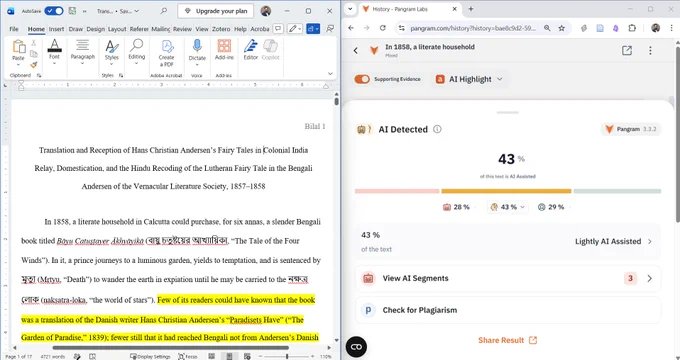Open Clipboard pane dialog launcher
Viewport: 680px width, 360px height.
39,75
